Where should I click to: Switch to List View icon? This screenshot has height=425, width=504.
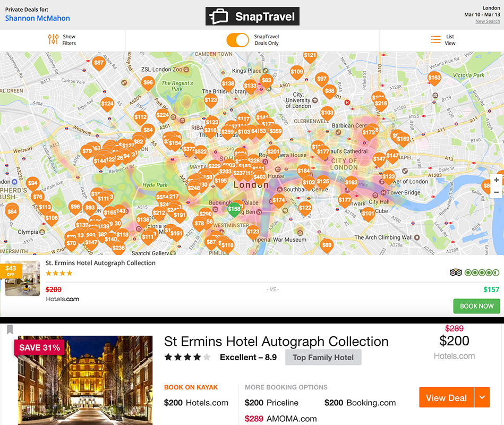(x=435, y=39)
